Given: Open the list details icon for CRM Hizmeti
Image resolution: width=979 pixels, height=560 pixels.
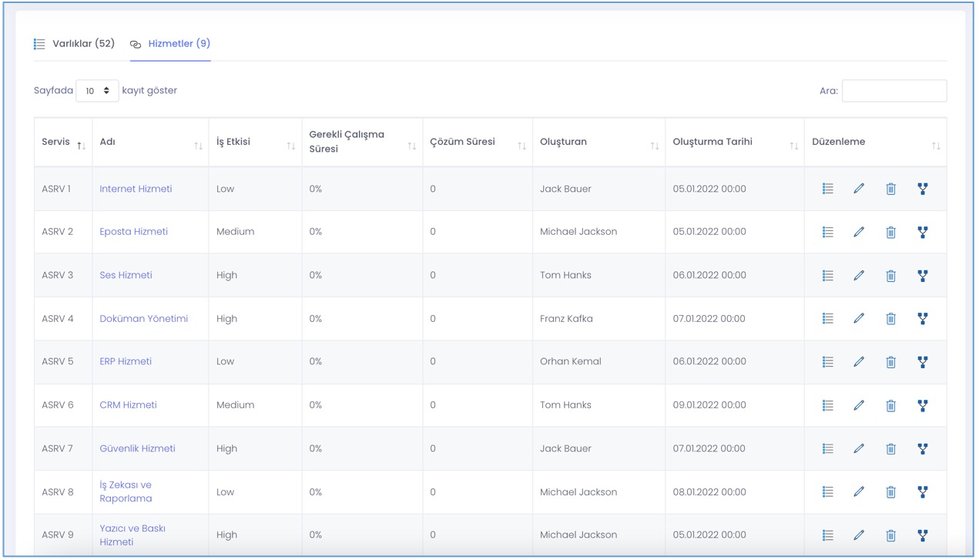Looking at the screenshot, I should tap(826, 404).
